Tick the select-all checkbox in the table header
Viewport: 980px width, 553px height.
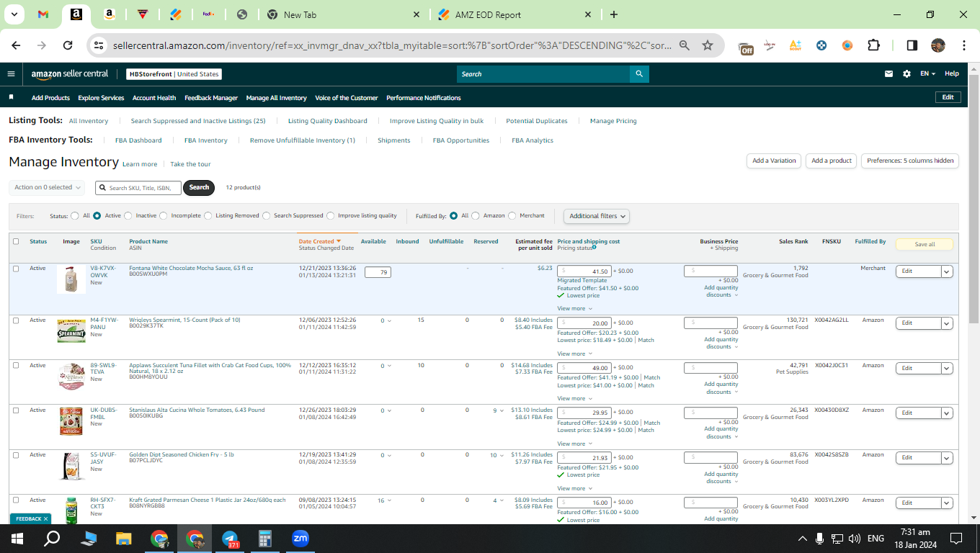coord(16,241)
